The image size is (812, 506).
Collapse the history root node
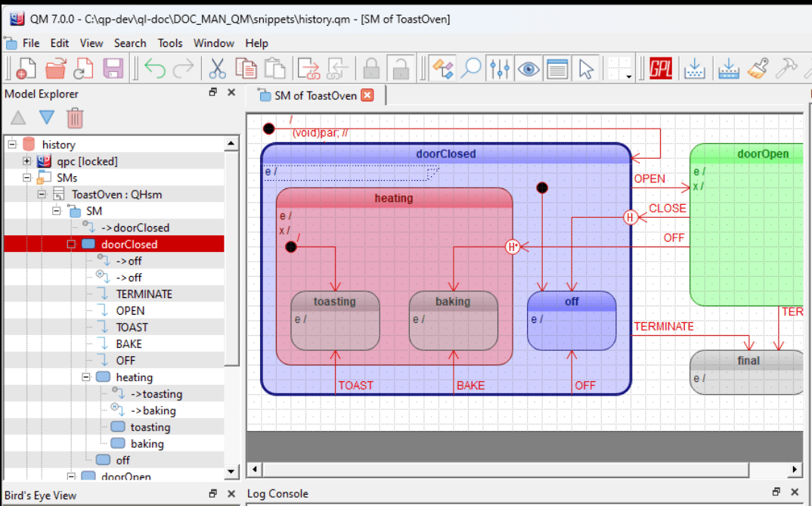(12, 144)
